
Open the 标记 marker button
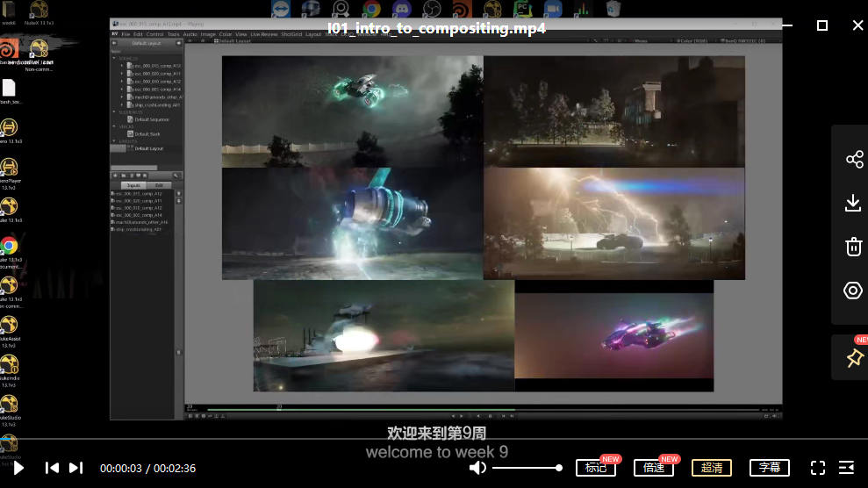(596, 468)
